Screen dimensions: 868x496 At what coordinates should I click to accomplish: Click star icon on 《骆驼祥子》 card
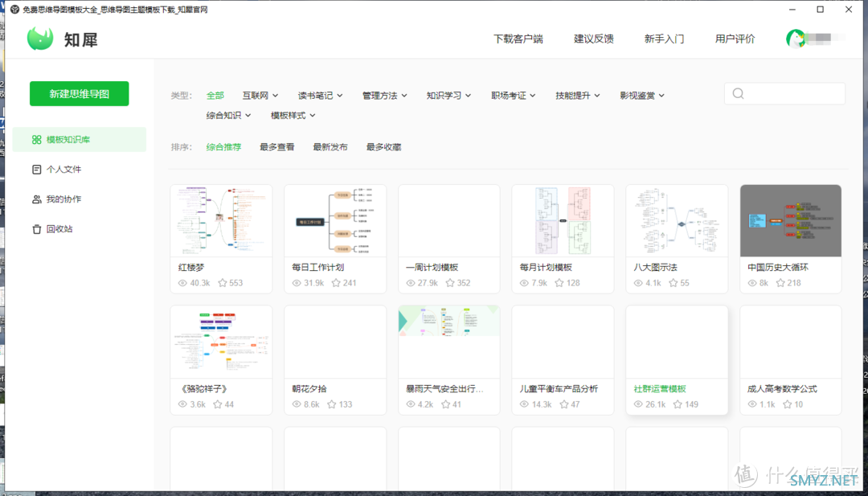point(217,404)
